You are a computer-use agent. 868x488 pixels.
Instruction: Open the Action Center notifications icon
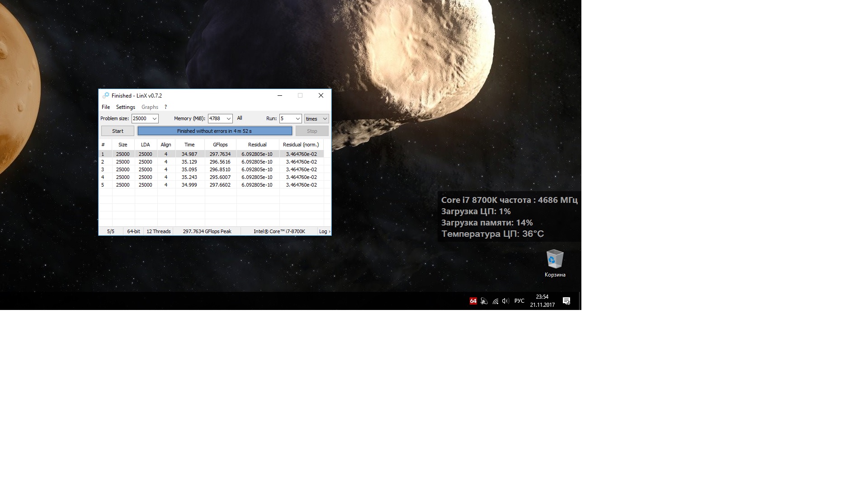566,301
